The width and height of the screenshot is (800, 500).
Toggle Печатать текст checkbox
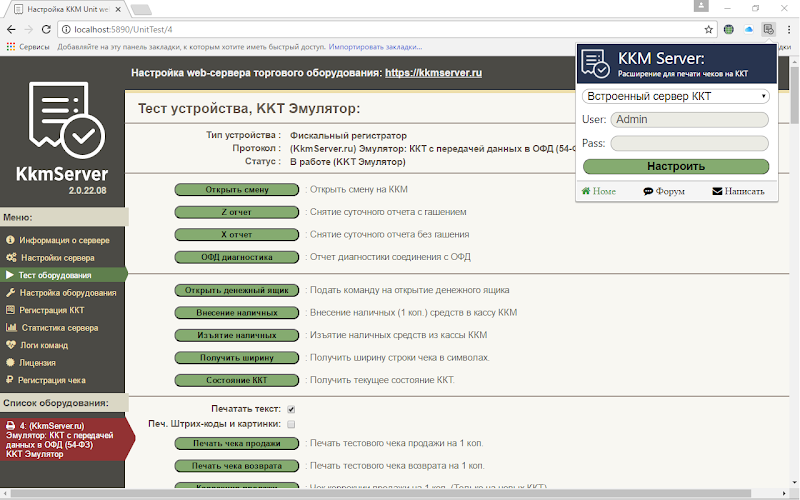pos(291,409)
